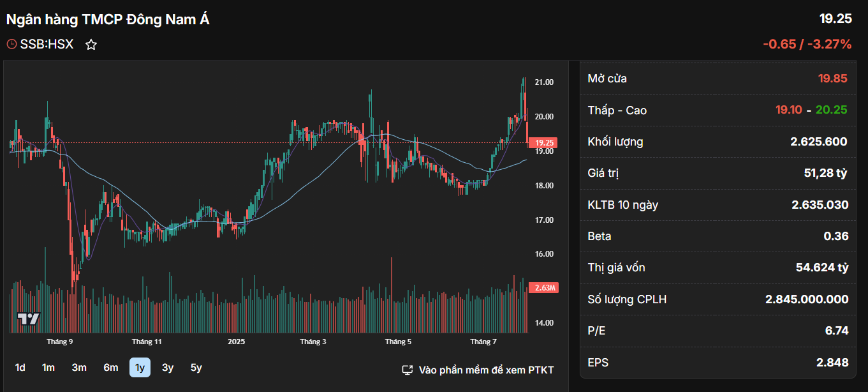Image resolution: width=868 pixels, height=392 pixels.
Task: Click the Số lượng CPLH label
Action: click(627, 299)
